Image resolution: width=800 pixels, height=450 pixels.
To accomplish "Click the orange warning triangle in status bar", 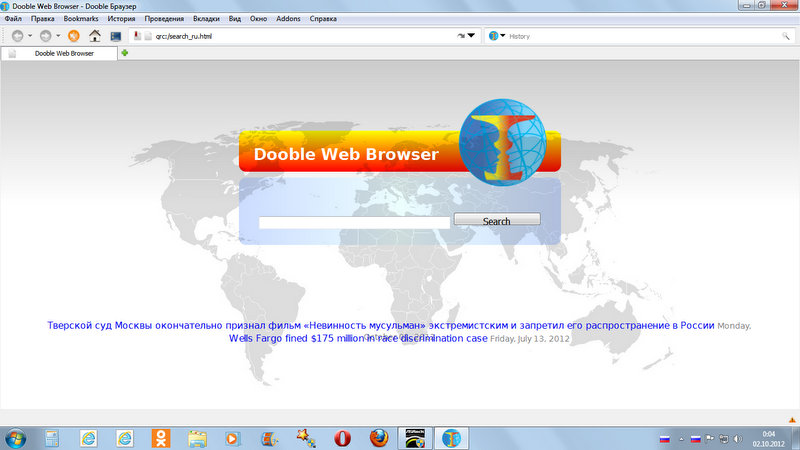I will click(x=792, y=420).
